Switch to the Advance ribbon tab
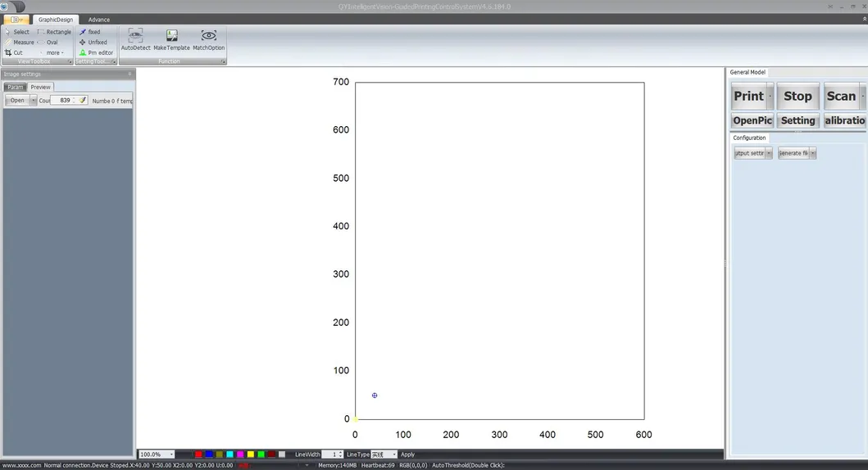Image resolution: width=868 pixels, height=470 pixels. [x=99, y=20]
